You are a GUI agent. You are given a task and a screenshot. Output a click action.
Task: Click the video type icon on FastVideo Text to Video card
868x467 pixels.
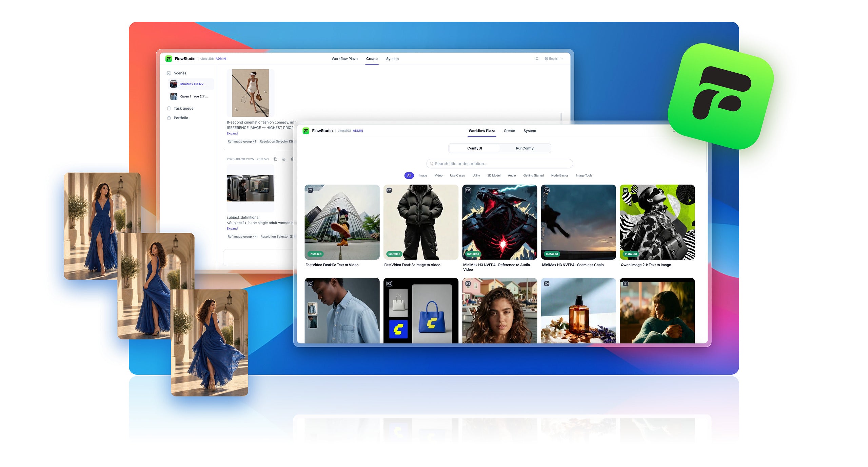click(x=310, y=190)
